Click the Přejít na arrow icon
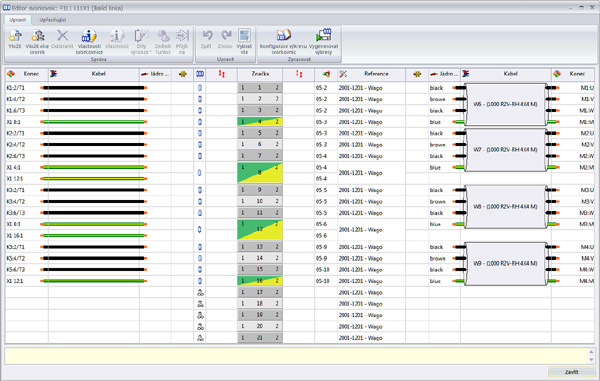This screenshot has width=600, height=381. coord(182,35)
